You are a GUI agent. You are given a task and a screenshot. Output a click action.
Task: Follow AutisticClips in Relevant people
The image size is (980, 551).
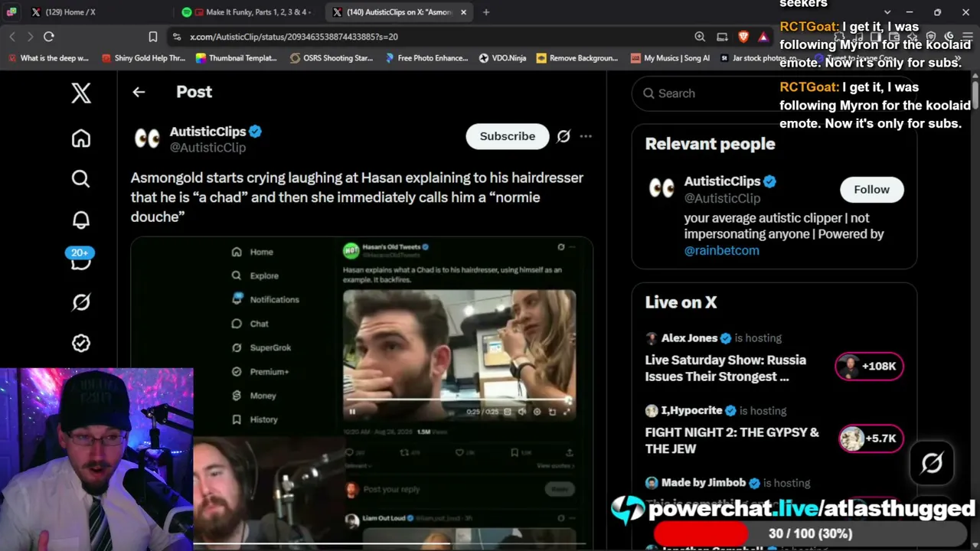tap(871, 190)
